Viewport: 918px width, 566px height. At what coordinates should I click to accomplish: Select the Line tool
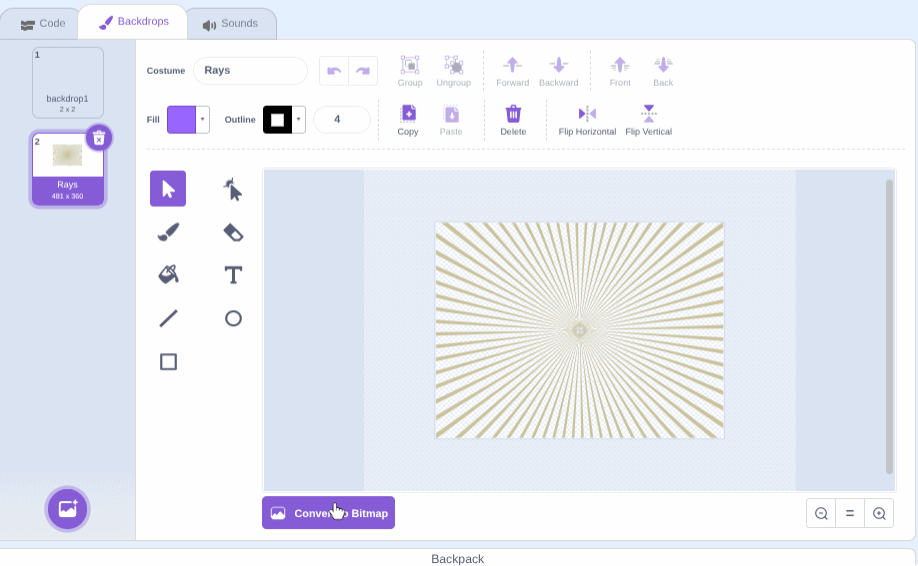point(168,318)
